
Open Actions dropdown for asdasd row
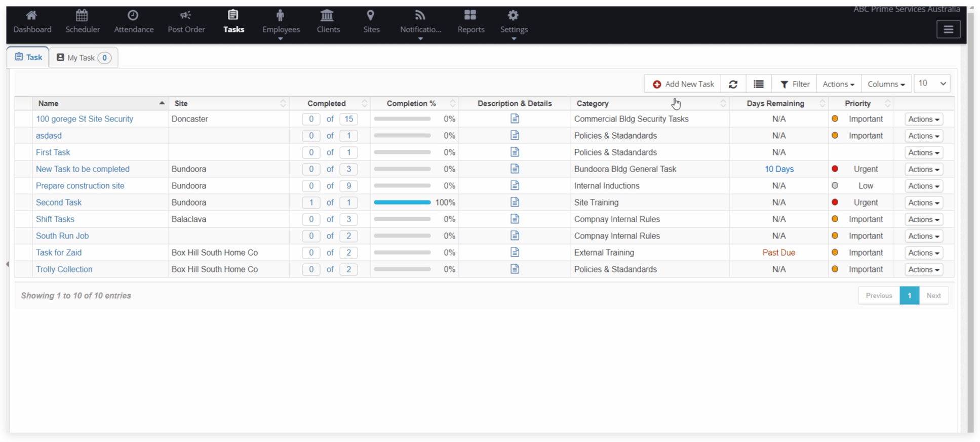point(924,136)
